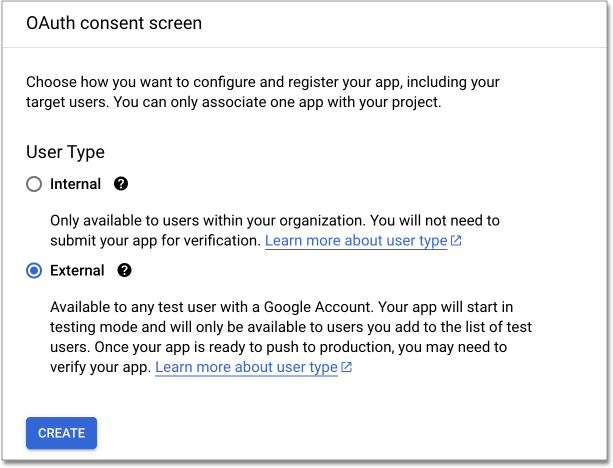Click the User Type section heading
This screenshot has width=613, height=468.
click(x=65, y=152)
